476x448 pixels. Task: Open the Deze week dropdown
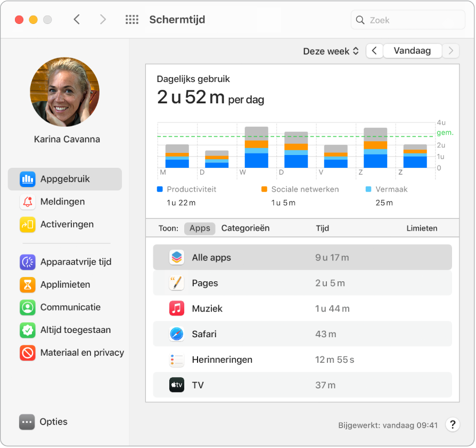pos(331,51)
